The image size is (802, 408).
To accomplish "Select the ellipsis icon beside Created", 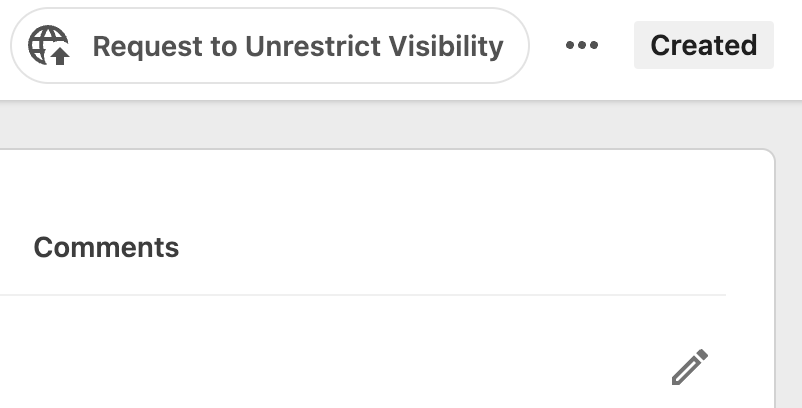I will tap(581, 46).
